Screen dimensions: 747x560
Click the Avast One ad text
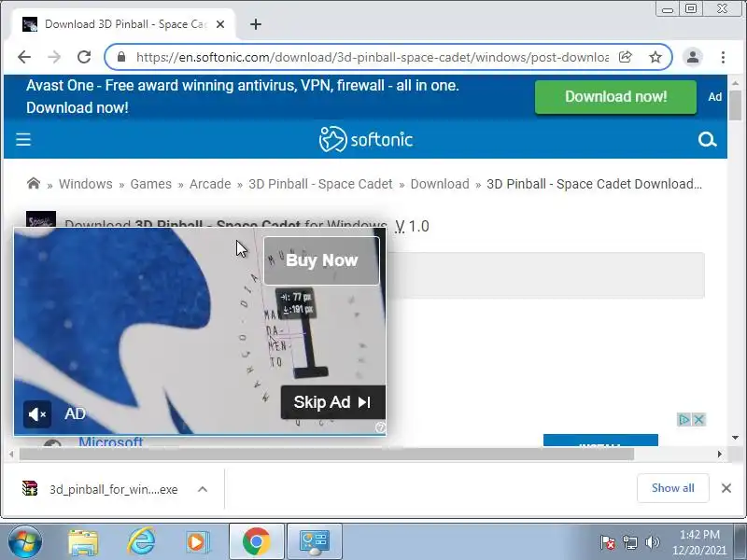(242, 97)
